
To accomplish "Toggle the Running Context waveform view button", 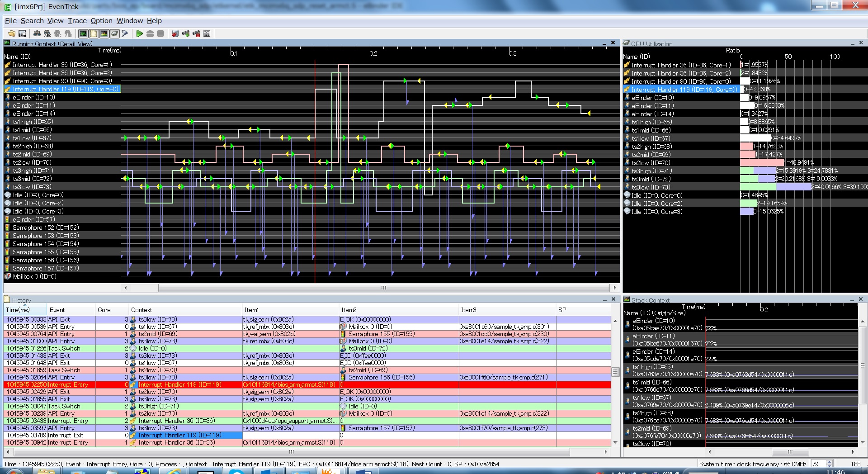I will [83, 33].
